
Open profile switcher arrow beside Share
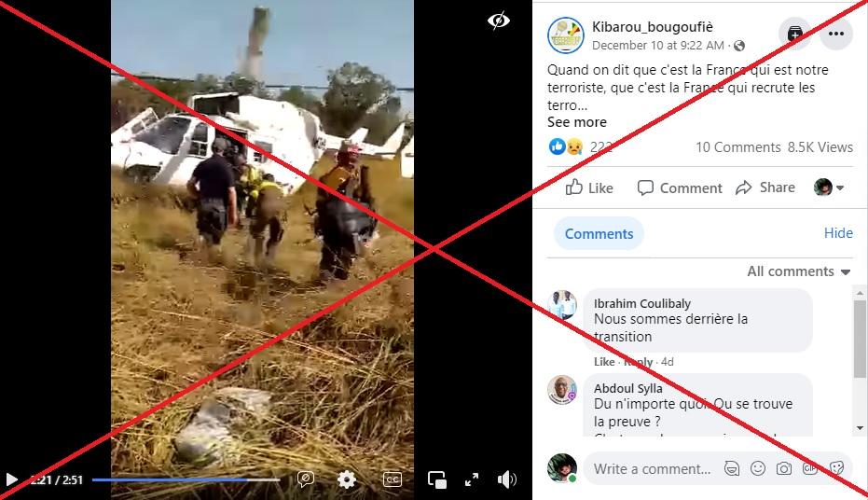click(x=829, y=187)
